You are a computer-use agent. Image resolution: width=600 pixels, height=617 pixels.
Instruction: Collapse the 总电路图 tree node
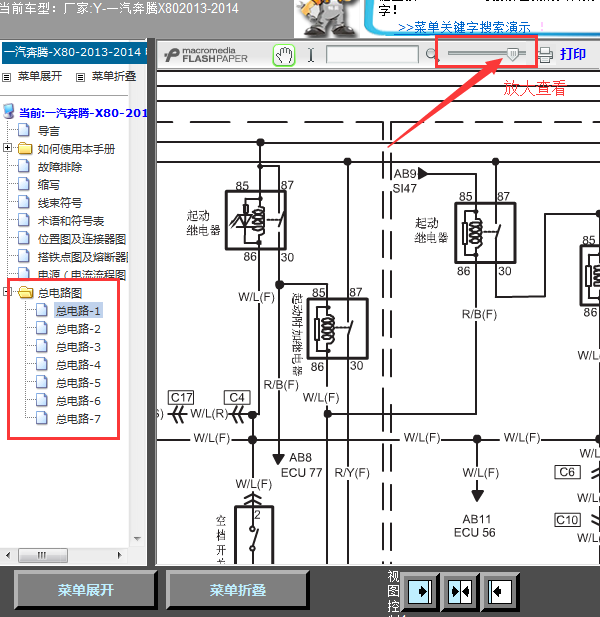6,292
